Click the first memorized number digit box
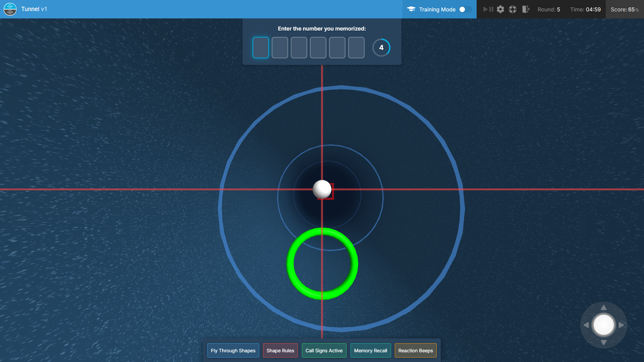This screenshot has height=362, width=644. pos(261,48)
